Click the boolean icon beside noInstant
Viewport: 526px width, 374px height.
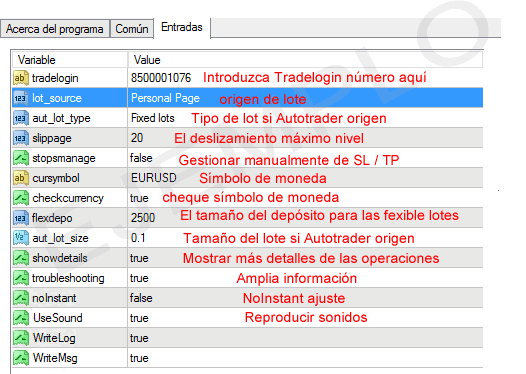coord(21,298)
